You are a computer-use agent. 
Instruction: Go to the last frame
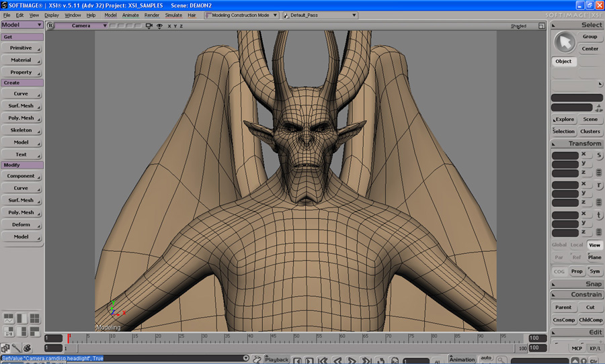(x=366, y=361)
